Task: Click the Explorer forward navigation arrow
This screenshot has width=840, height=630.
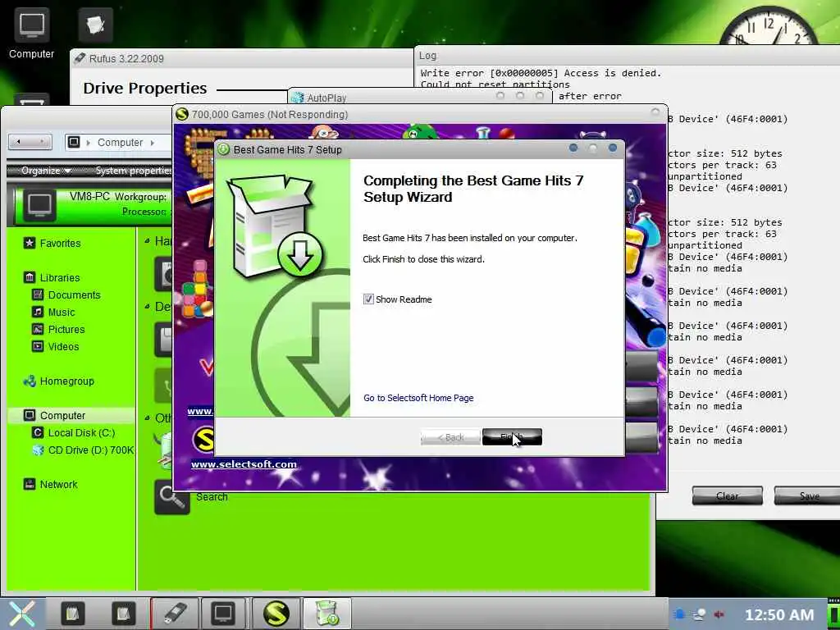Action: (x=41, y=141)
